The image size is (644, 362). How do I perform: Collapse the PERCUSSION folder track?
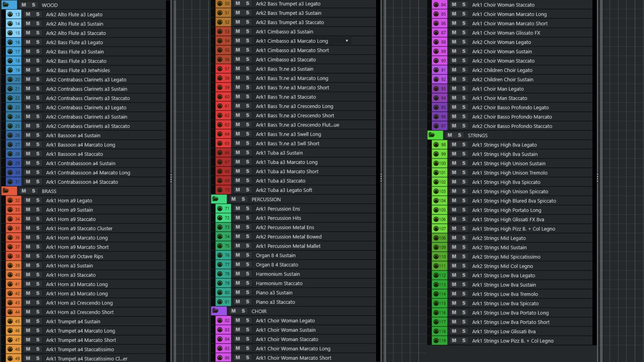tap(216, 199)
